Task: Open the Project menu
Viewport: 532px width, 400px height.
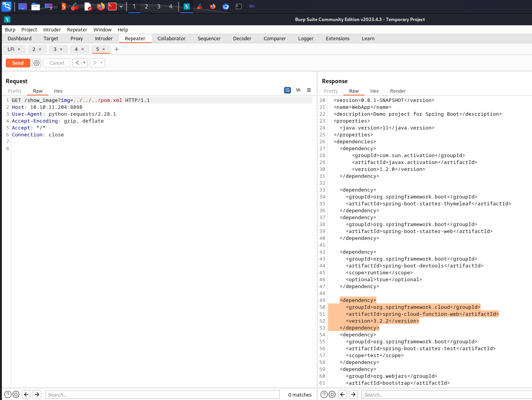Action: point(29,30)
